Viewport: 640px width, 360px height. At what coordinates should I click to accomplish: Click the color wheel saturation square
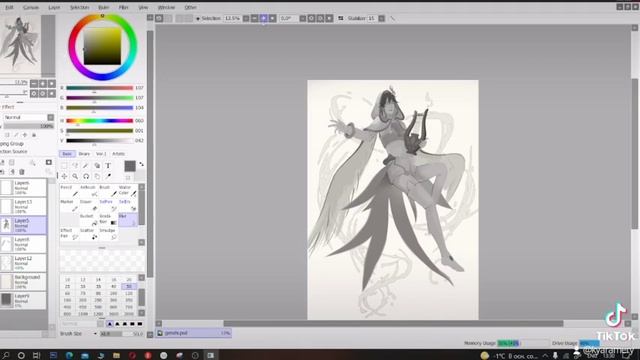[102, 46]
